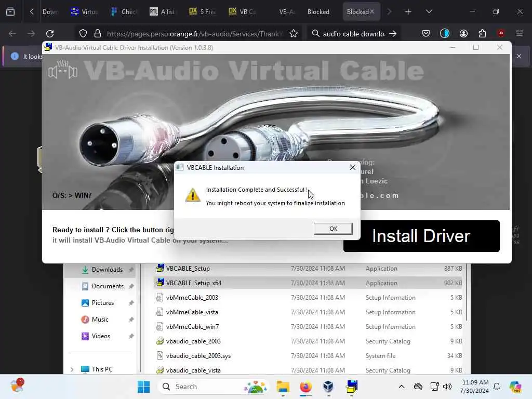
Task: Show hidden system tray icons
Action: click(x=402, y=387)
